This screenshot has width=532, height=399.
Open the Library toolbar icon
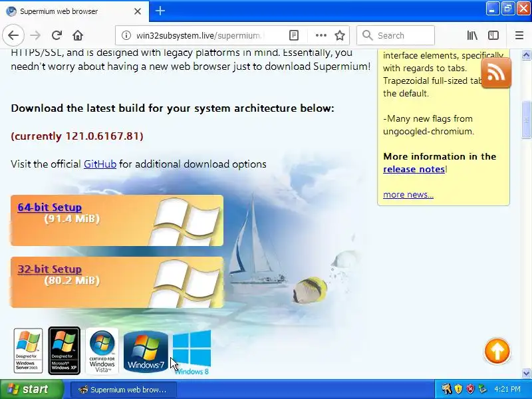[472, 35]
